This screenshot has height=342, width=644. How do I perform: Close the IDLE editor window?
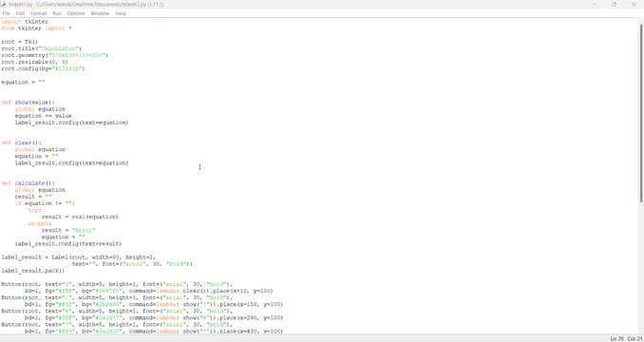click(634, 4)
